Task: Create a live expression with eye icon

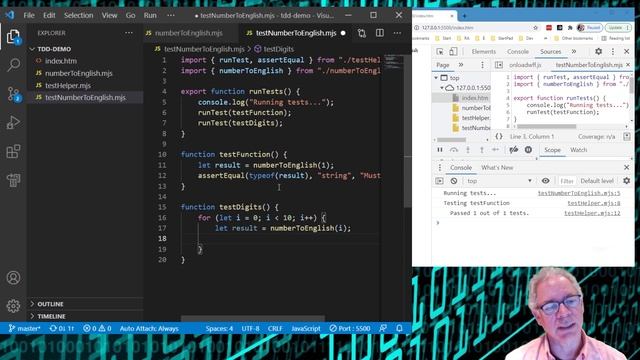Action: tap(545, 181)
